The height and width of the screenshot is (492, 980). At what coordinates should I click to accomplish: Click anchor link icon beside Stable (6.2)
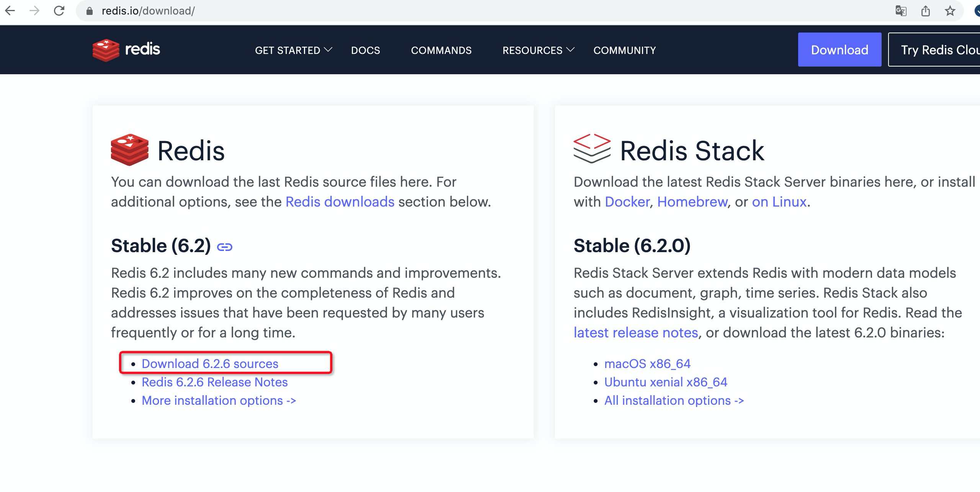click(225, 247)
